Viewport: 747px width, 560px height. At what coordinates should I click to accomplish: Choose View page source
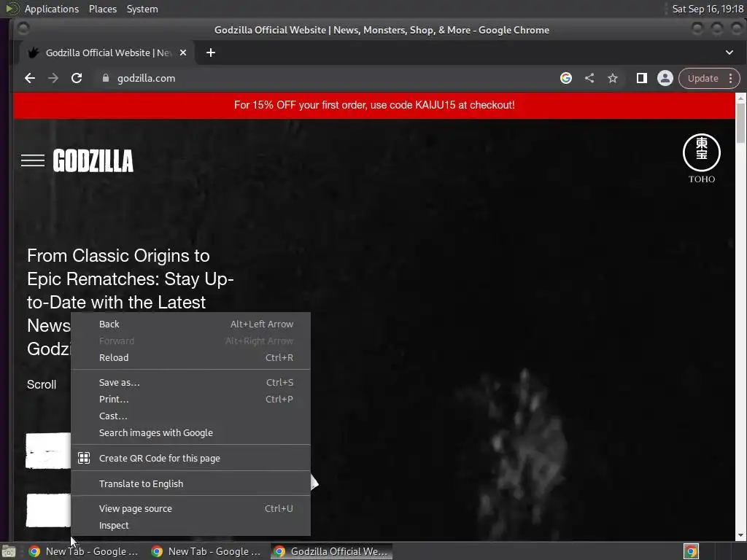pos(190,508)
